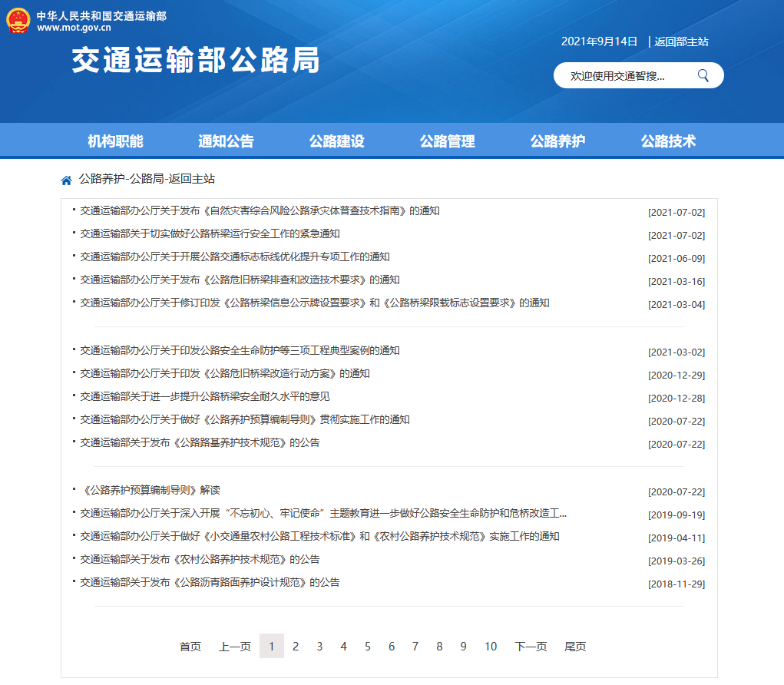Viewport: 784px width, 685px height.
Task: Click the 返回部主站 link
Action: point(682,41)
